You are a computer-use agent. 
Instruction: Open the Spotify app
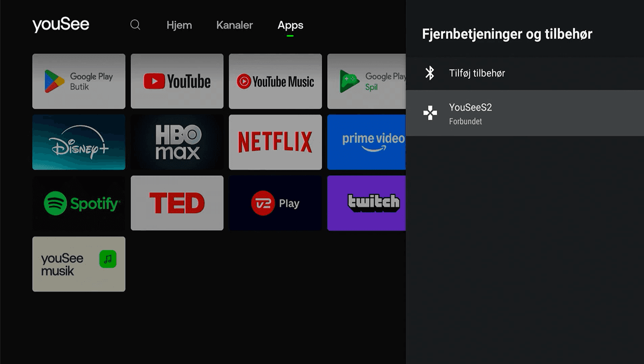78,203
